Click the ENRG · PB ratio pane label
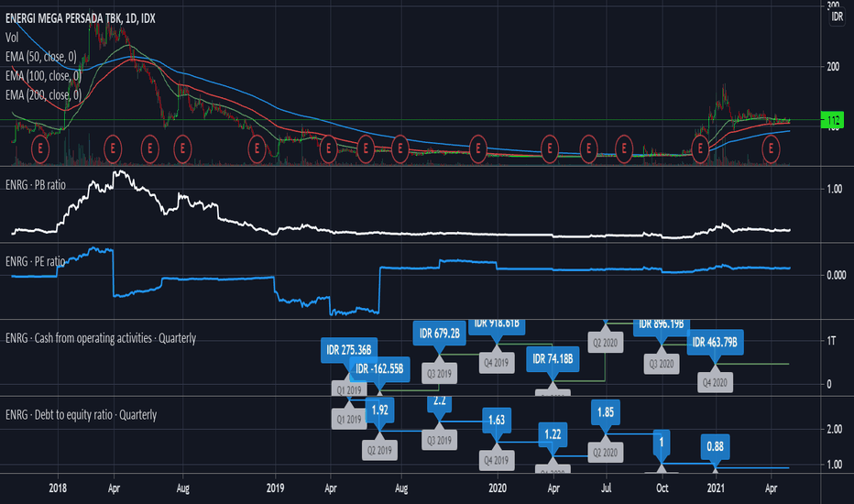The width and height of the screenshot is (854, 504). 36,185
